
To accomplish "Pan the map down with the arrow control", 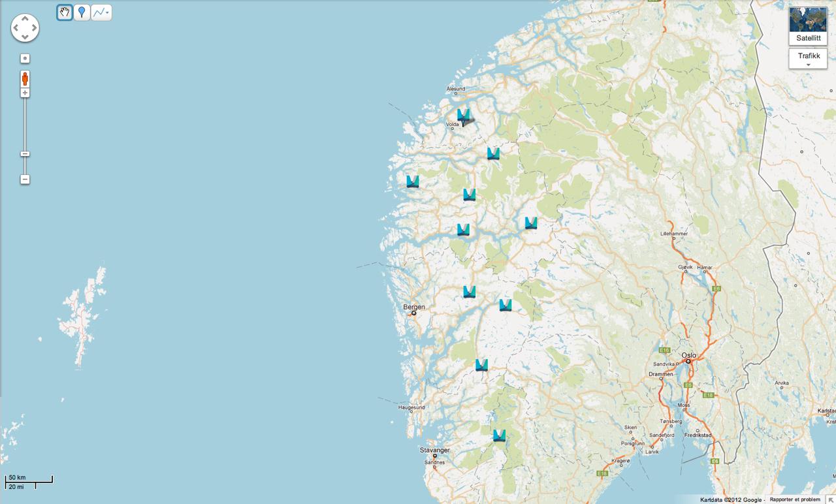I will pos(25,37).
